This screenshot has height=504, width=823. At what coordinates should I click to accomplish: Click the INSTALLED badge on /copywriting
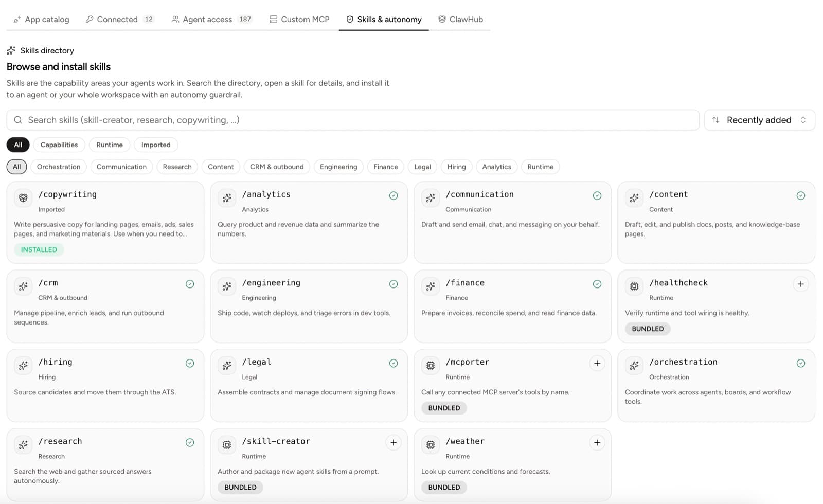(39, 249)
